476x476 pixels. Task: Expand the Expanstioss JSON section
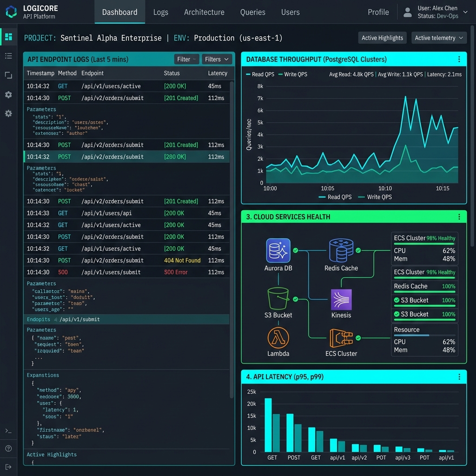click(43, 375)
